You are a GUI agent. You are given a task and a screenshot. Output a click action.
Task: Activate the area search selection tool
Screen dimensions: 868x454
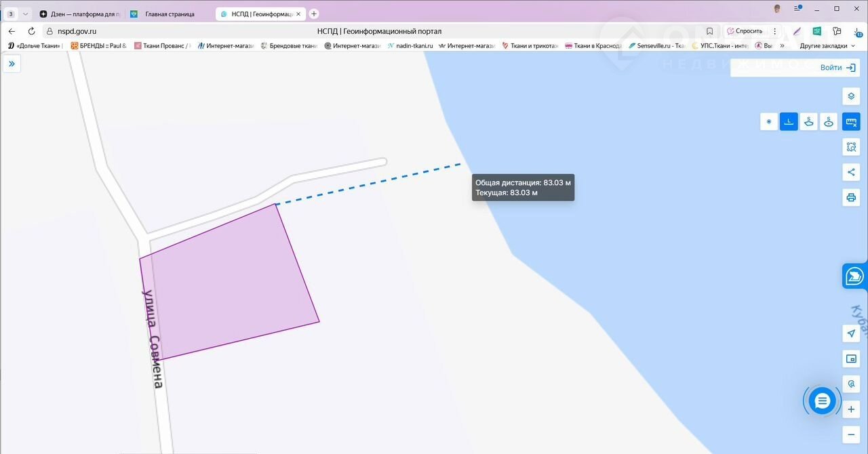point(851,146)
